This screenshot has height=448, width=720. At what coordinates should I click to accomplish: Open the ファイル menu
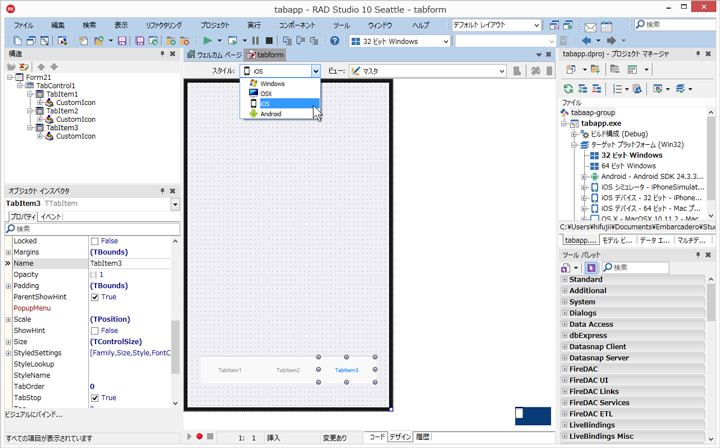[x=23, y=25]
